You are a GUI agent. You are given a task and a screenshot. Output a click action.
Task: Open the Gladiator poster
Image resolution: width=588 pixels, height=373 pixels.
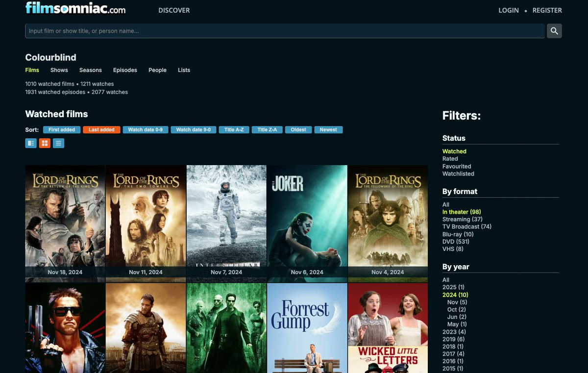point(146,328)
